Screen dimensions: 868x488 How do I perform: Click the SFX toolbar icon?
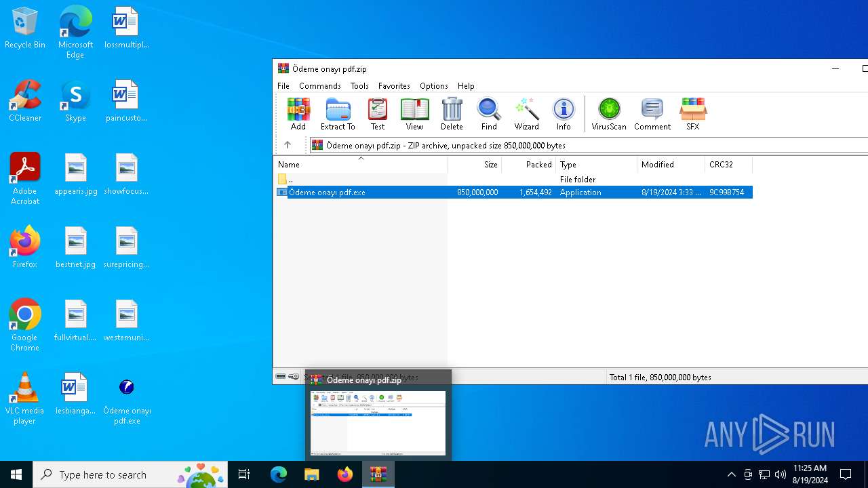click(692, 114)
